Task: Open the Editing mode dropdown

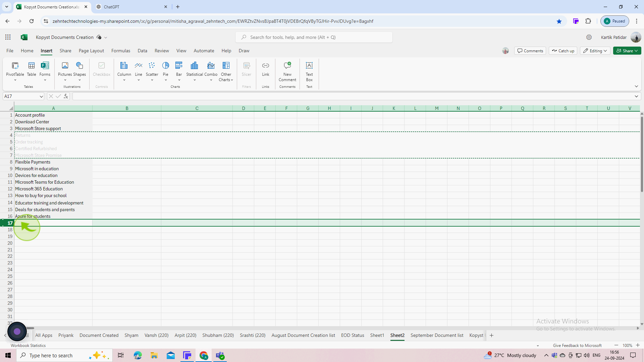Action: click(595, 51)
